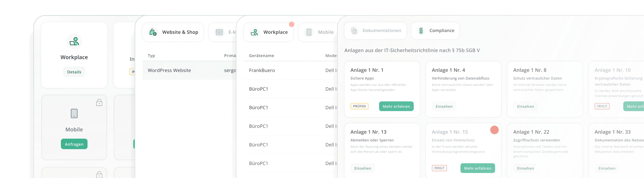Click the Einsatz von Virenschutz subtitle

click(453, 140)
